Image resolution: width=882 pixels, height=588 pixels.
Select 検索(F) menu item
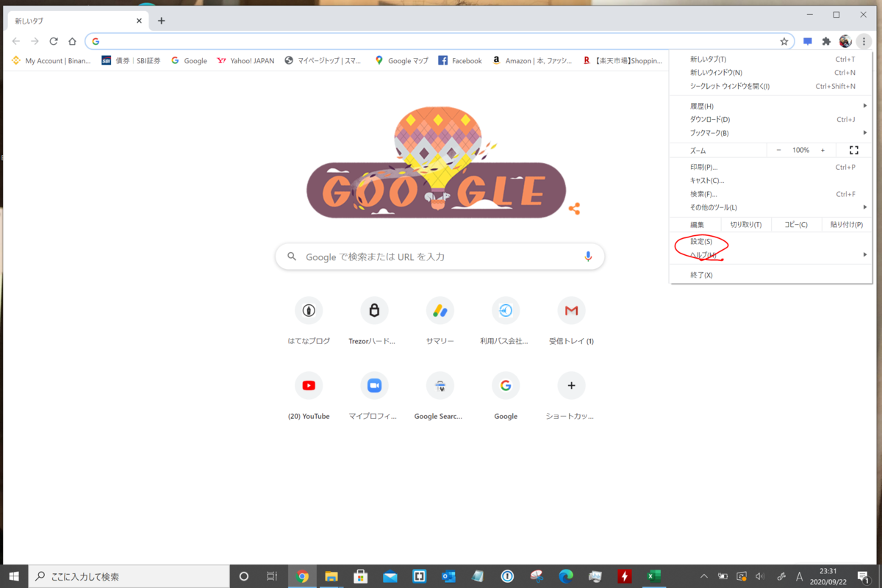click(x=771, y=194)
